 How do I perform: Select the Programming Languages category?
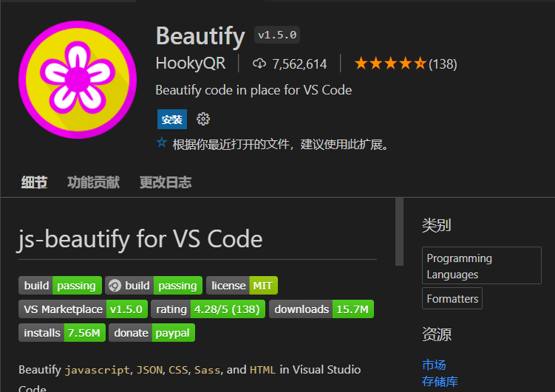[482, 266]
